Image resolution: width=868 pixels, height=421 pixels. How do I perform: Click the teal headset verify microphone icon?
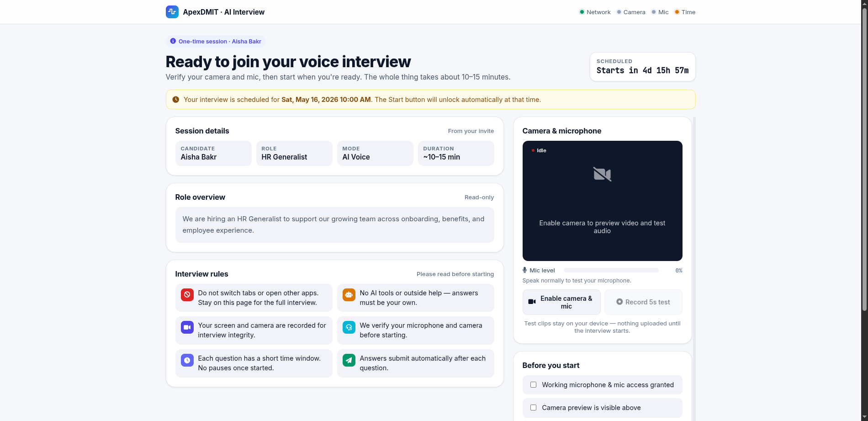(349, 327)
